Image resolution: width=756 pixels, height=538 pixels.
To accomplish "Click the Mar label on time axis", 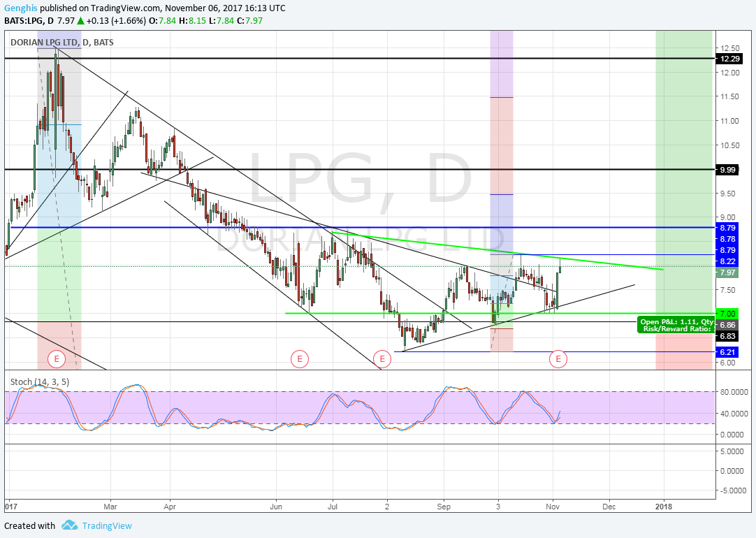I will tap(110, 507).
